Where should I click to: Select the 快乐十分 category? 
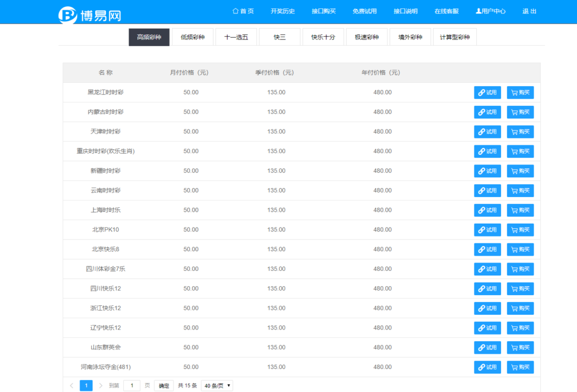coord(323,37)
